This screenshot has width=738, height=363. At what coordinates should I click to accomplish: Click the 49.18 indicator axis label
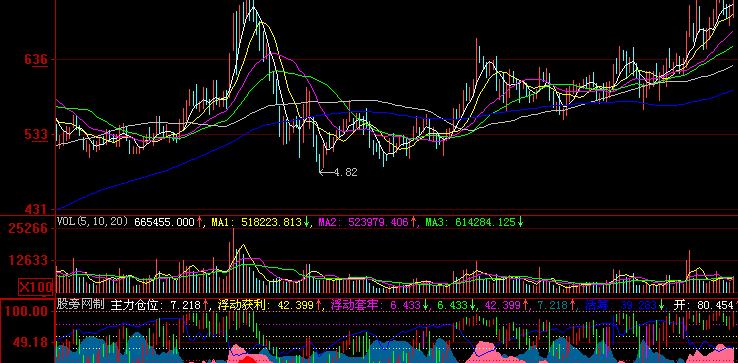tap(31, 342)
